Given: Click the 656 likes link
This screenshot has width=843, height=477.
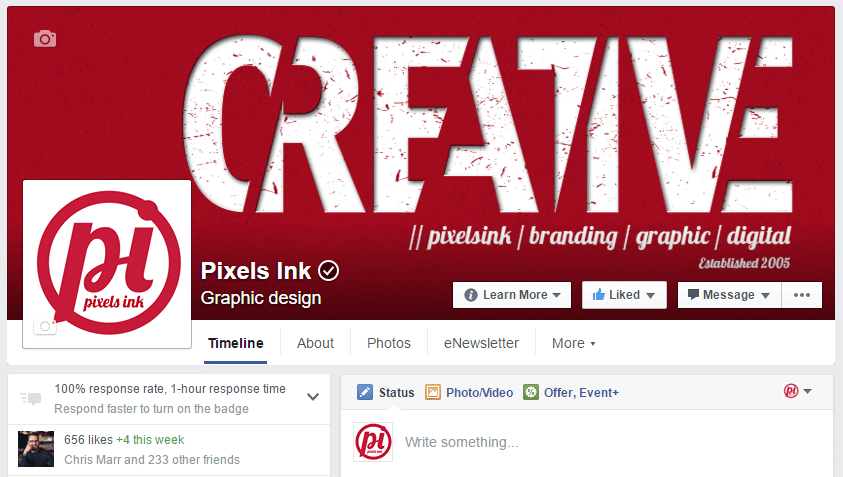Looking at the screenshot, I should 88,439.
